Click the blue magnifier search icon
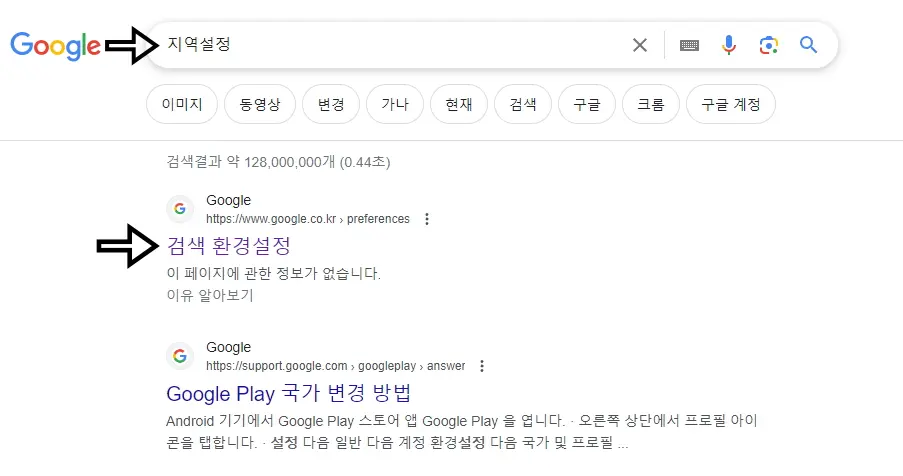The image size is (903, 476). tap(808, 45)
